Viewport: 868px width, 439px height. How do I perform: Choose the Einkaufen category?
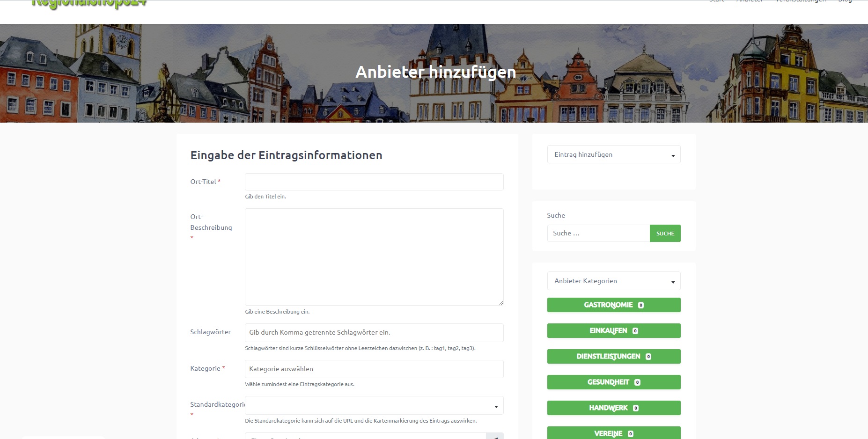(608, 331)
